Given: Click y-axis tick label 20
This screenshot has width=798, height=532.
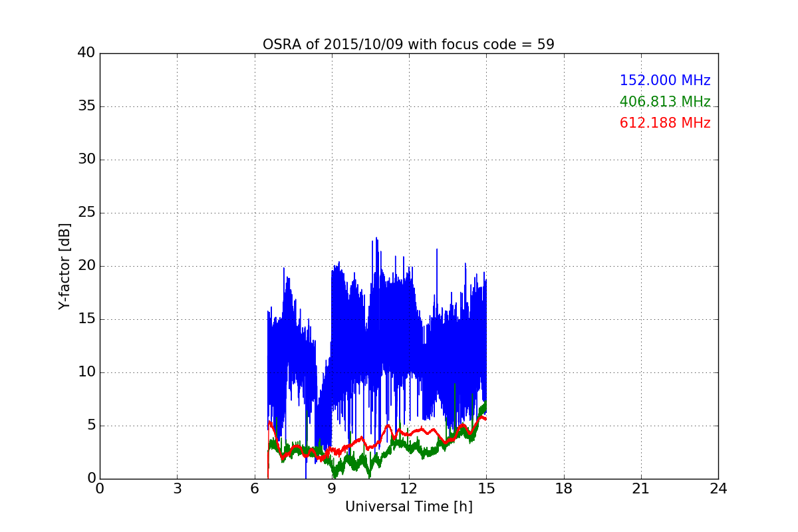Looking at the screenshot, I should tap(86, 266).
